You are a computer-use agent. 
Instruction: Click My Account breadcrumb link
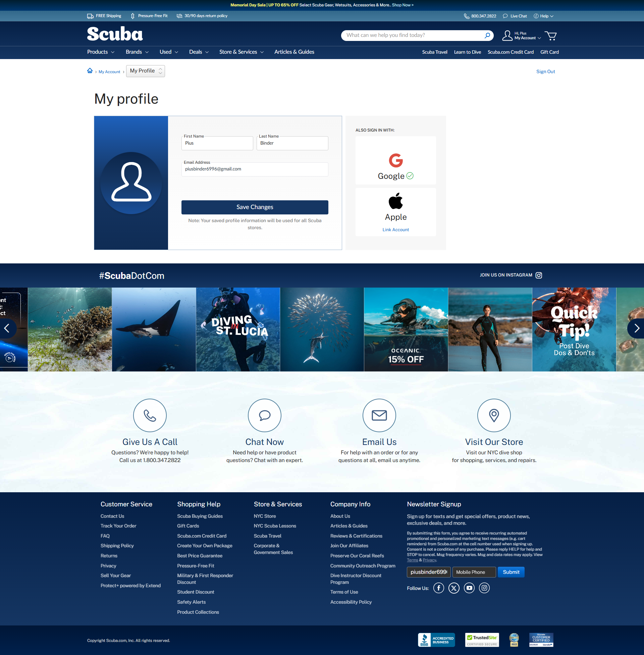tap(109, 72)
